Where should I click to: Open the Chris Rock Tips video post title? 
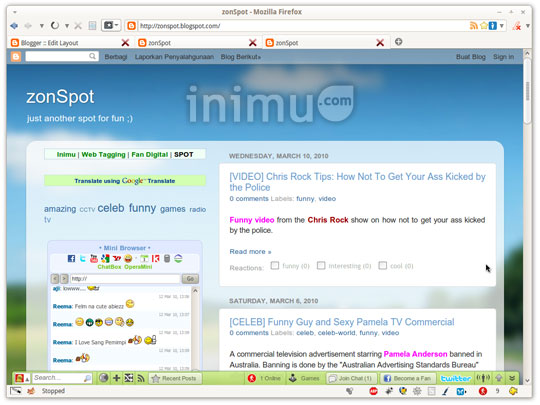point(357,182)
